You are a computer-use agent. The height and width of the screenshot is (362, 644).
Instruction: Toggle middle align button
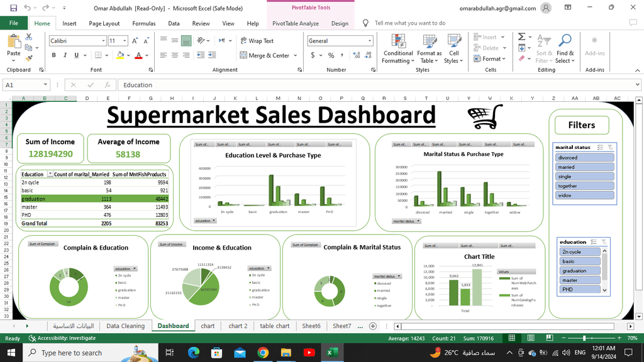pos(175,40)
